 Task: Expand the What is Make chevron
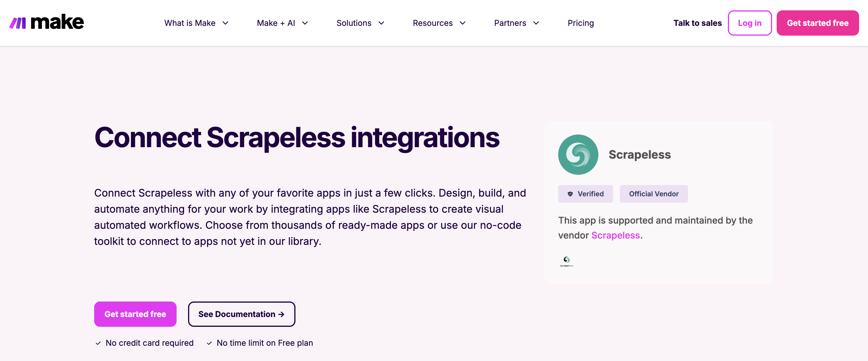(x=225, y=23)
